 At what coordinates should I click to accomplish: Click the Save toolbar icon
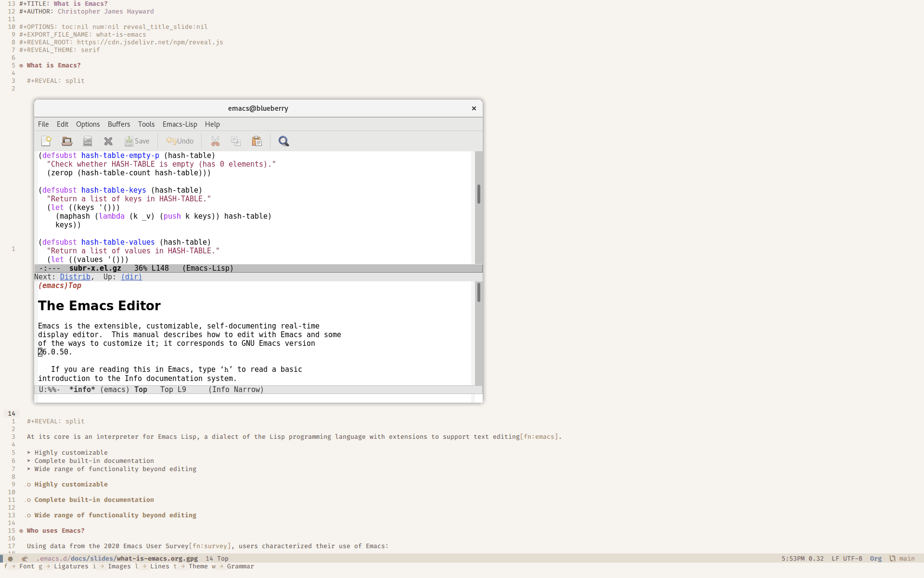pos(136,141)
